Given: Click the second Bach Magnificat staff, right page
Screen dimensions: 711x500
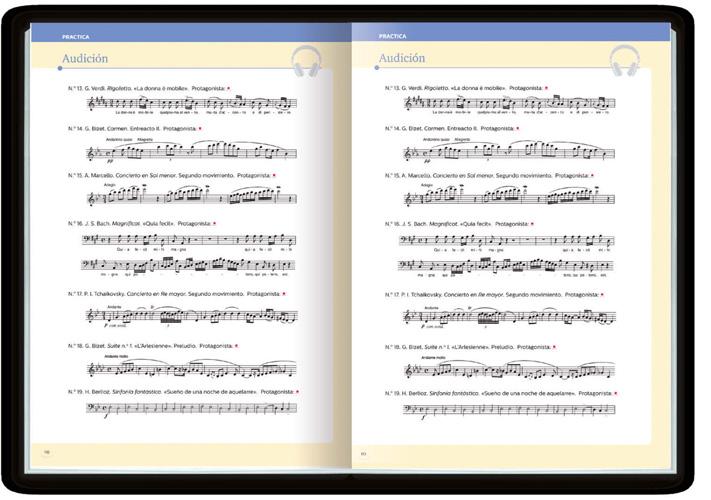Looking at the screenshot, I should 506,267.
